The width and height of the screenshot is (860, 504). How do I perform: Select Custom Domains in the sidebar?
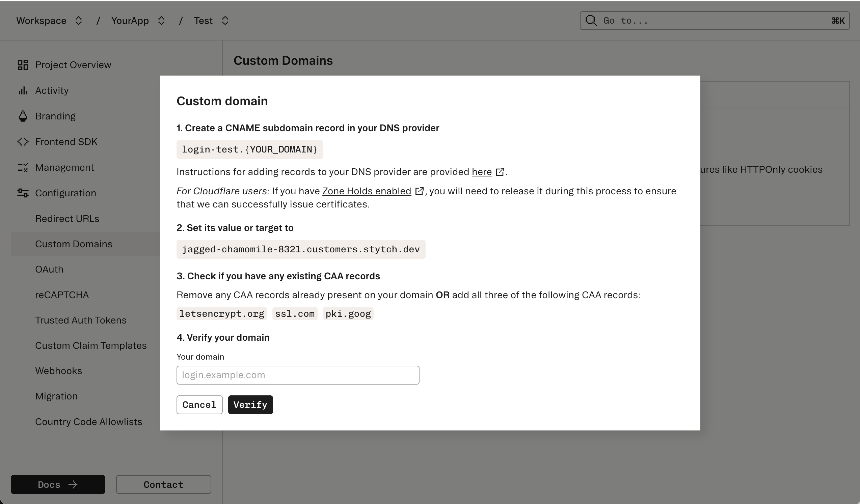pos(74,244)
